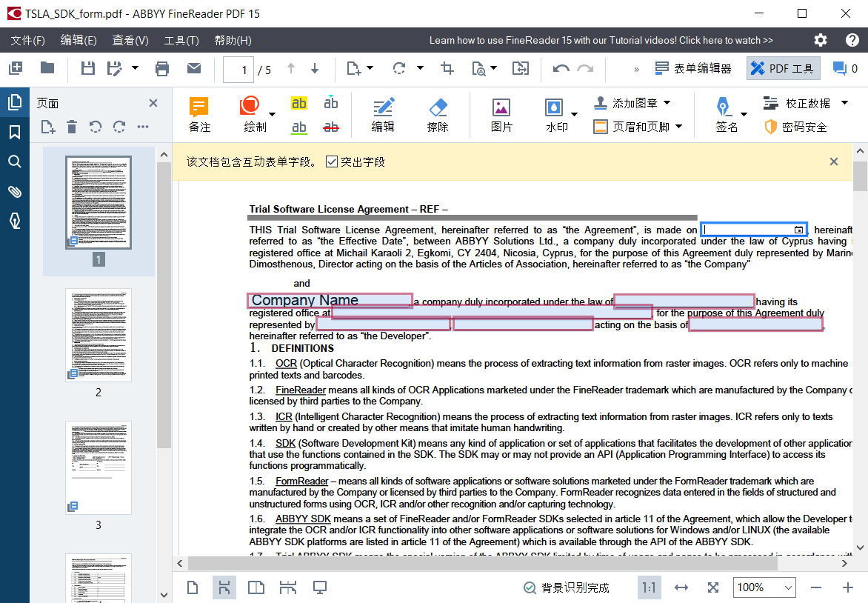Click the Form Editor (表单编辑器) button
This screenshot has height=603, width=868.
(x=693, y=69)
